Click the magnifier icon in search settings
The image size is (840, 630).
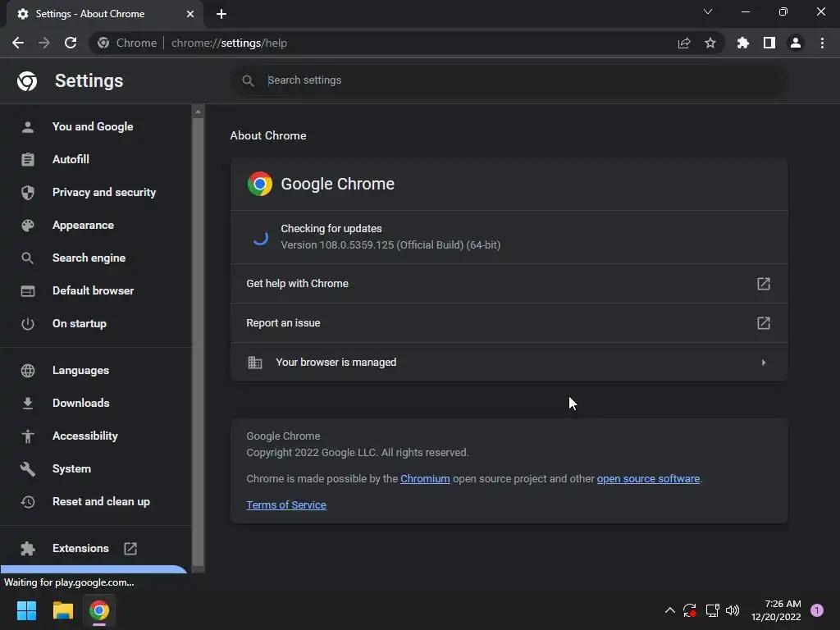point(248,80)
